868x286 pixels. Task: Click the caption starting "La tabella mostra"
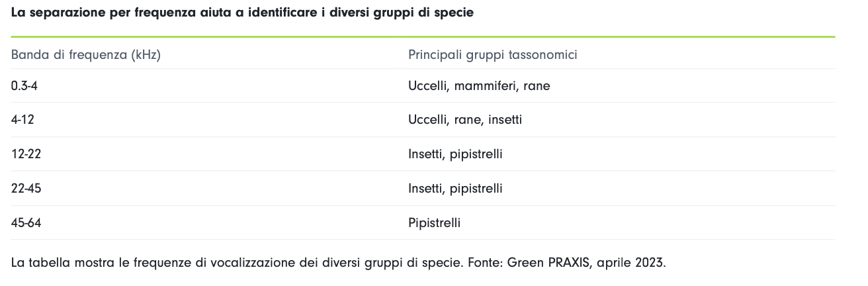338,262
